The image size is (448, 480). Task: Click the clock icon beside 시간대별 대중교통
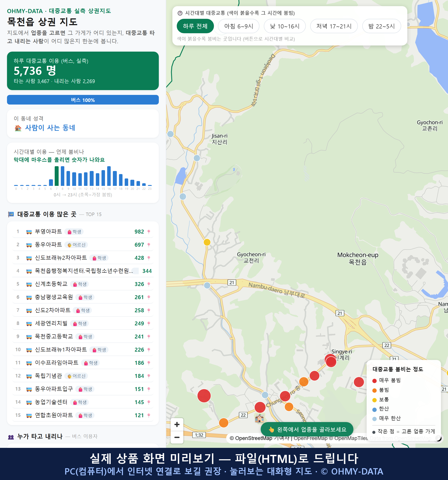pos(180,13)
